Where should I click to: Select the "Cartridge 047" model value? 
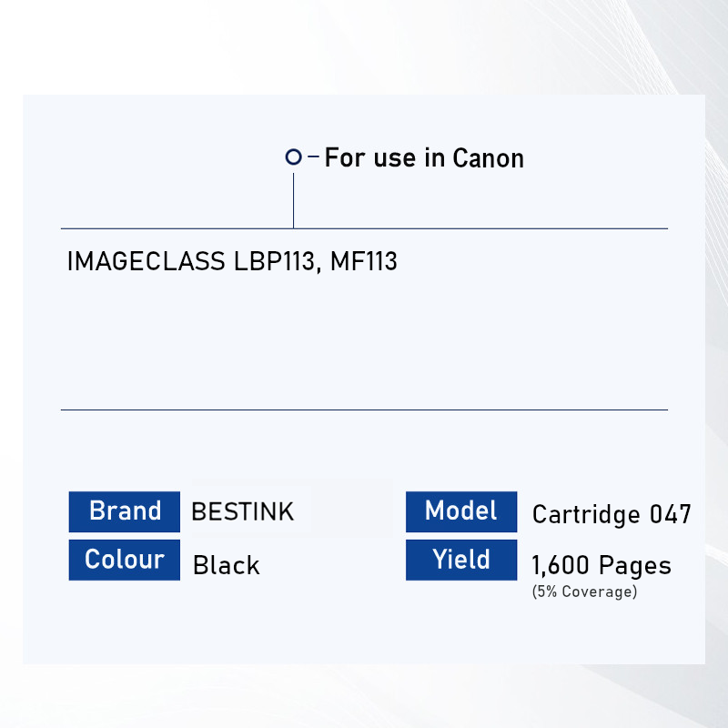click(612, 515)
